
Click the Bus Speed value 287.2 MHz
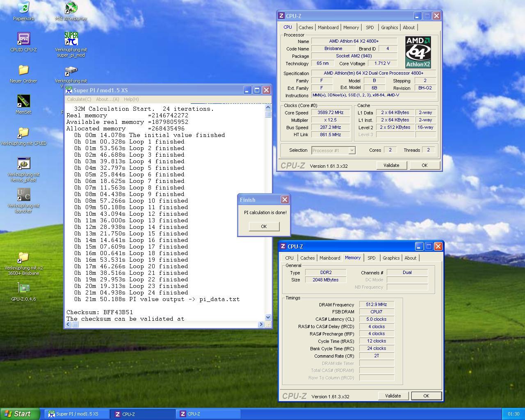[x=330, y=127]
